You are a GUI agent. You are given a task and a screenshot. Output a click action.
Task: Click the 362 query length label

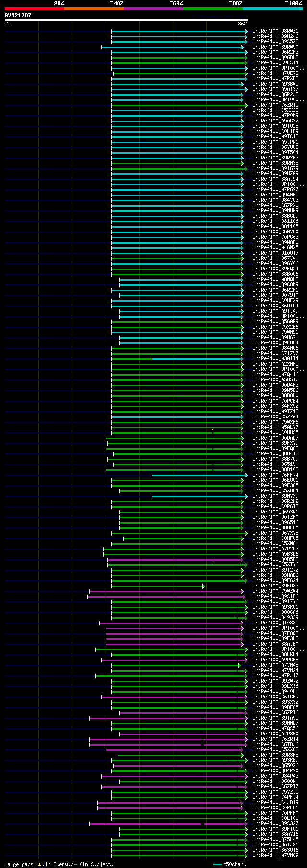[x=242, y=24]
